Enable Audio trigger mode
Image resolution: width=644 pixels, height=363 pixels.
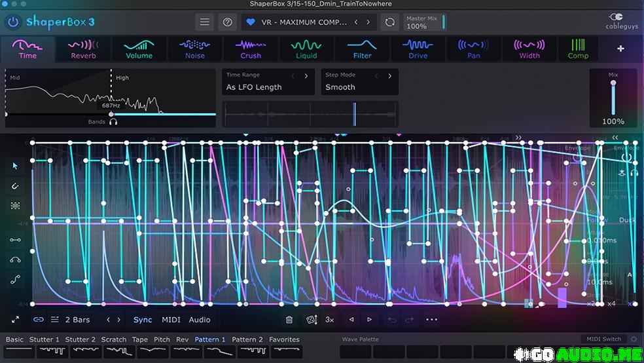coord(200,319)
